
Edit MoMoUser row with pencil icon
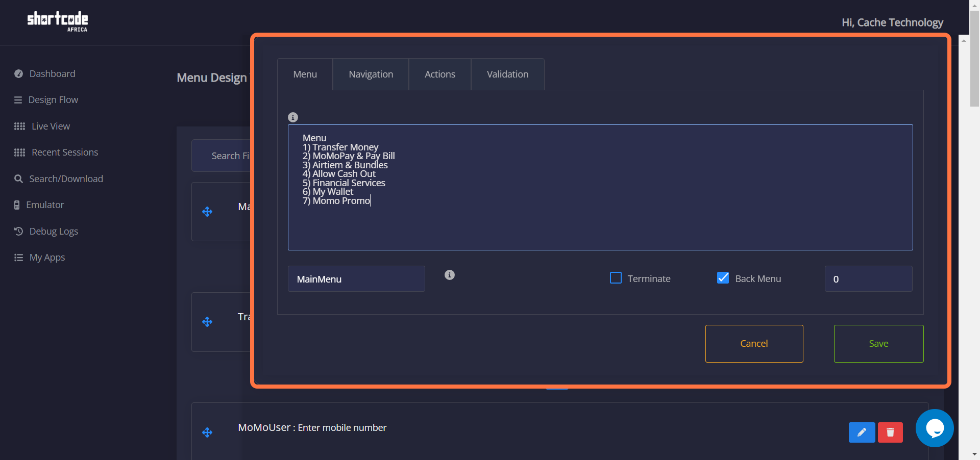862,432
